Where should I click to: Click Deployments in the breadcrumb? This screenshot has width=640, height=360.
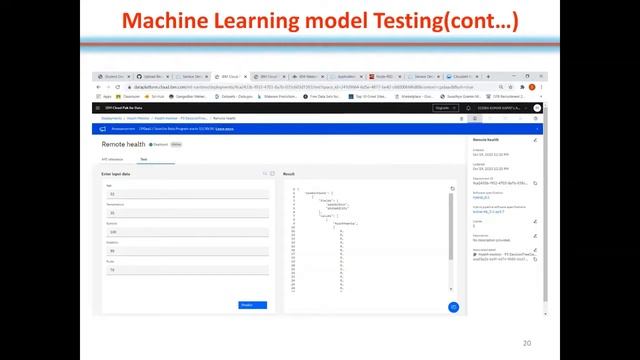[x=111, y=118]
